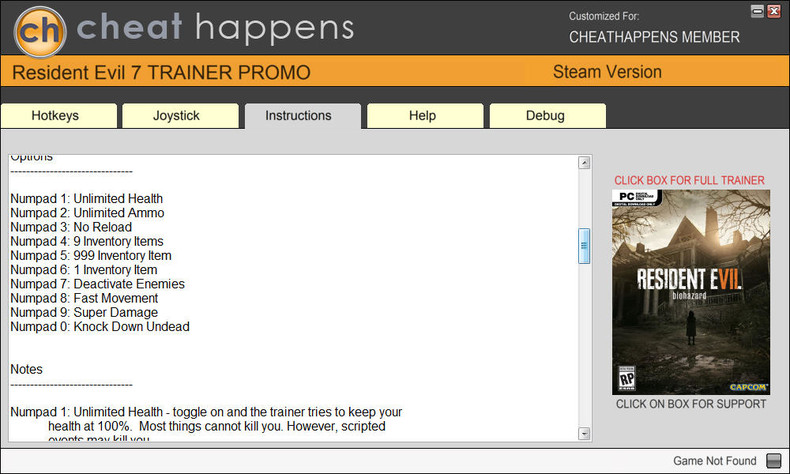Click the 'Numpad 7: Deactivate Enemies' line
This screenshot has height=474, width=790.
[97, 284]
